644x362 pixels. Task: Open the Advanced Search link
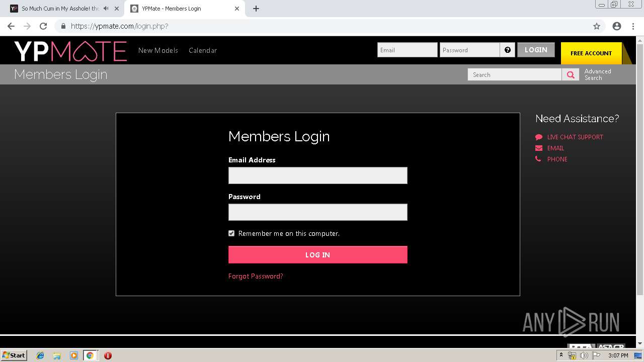(x=598, y=74)
